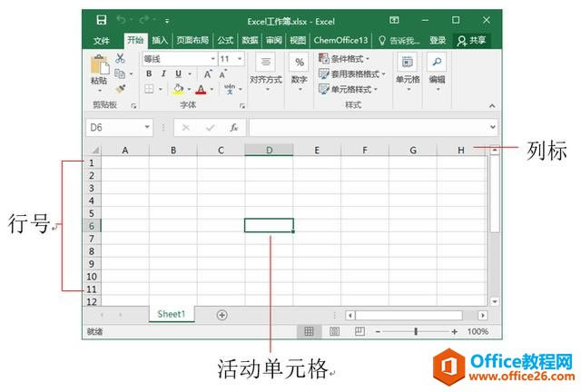Open the 文件 tab
Screen dimensions: 581x392
coord(101,41)
